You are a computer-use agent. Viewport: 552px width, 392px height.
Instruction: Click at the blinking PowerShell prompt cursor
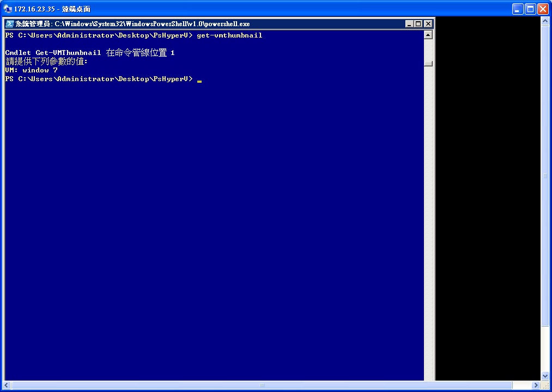click(x=199, y=81)
